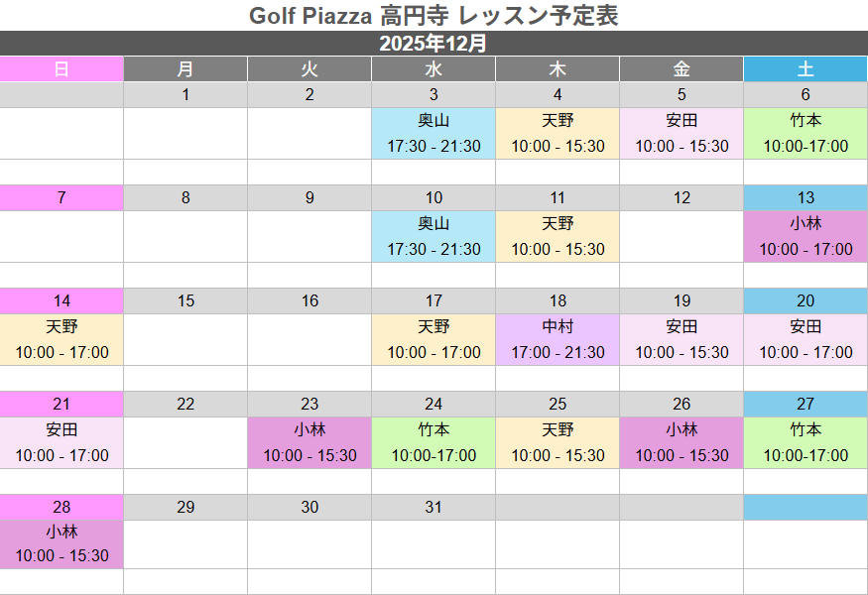
Task: Click the 2025年12月 month header
Action: coord(434,44)
